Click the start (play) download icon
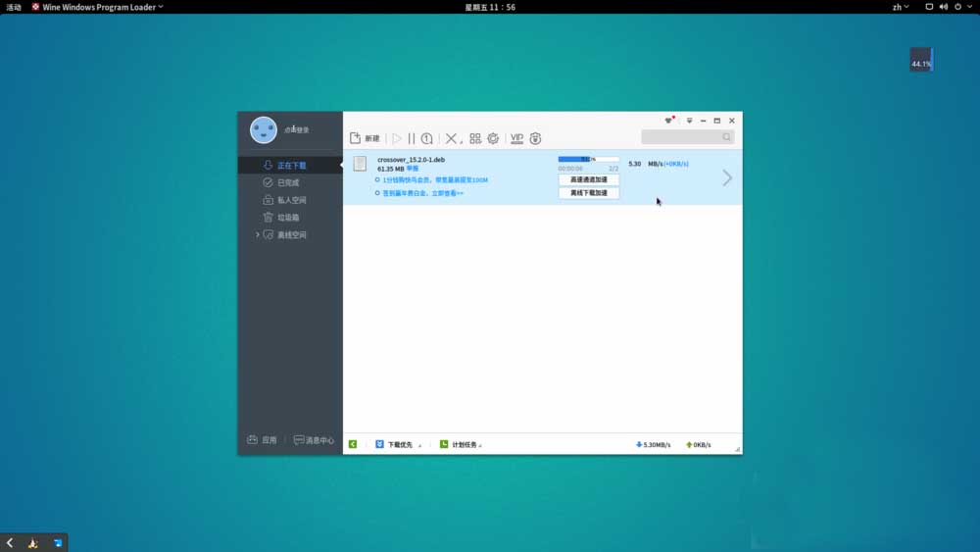The image size is (980, 552). [x=397, y=138]
